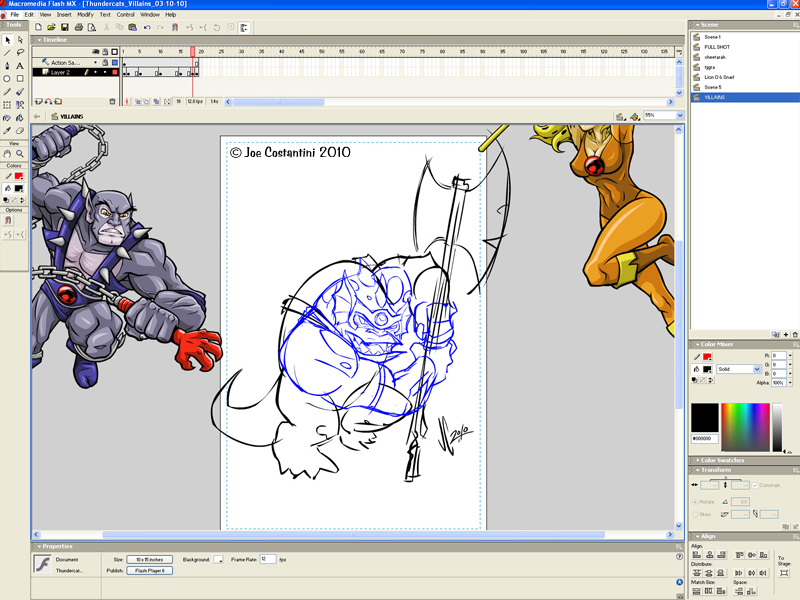Select the Skew radio button

[695, 514]
